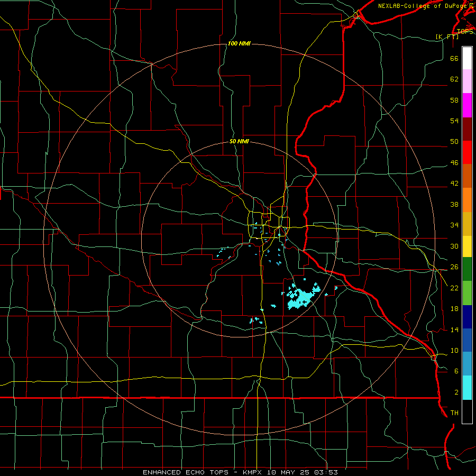Click the navy 14-18 kft legend swatch
The image size is (476, 476).
point(467,317)
